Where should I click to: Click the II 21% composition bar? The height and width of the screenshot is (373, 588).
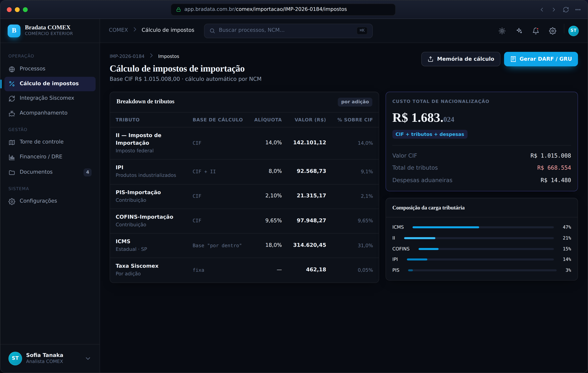coord(479,238)
